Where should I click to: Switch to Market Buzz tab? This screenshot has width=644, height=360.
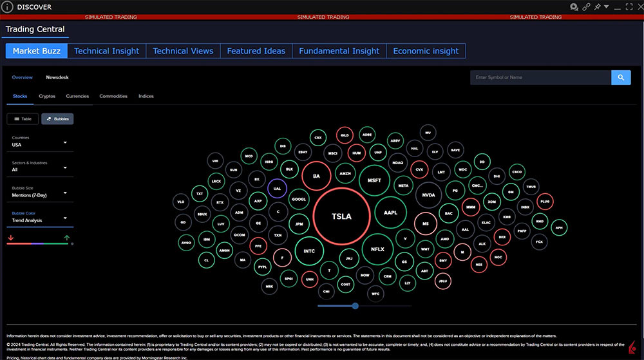(x=37, y=51)
